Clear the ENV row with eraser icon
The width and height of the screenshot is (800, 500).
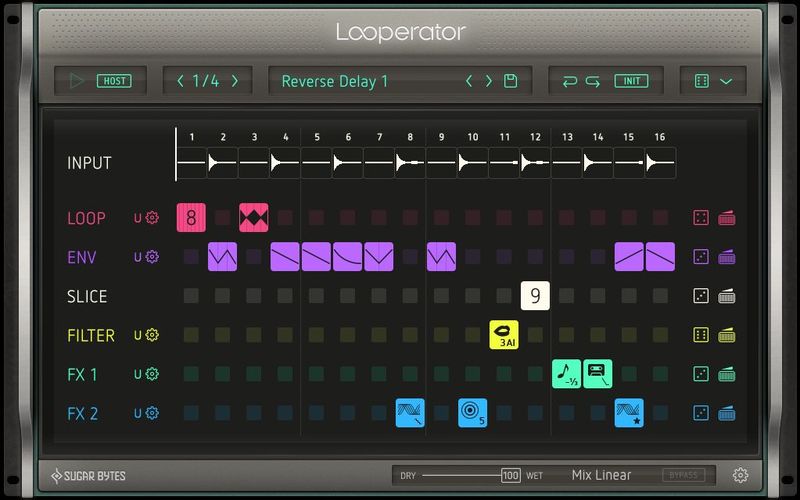(x=727, y=257)
